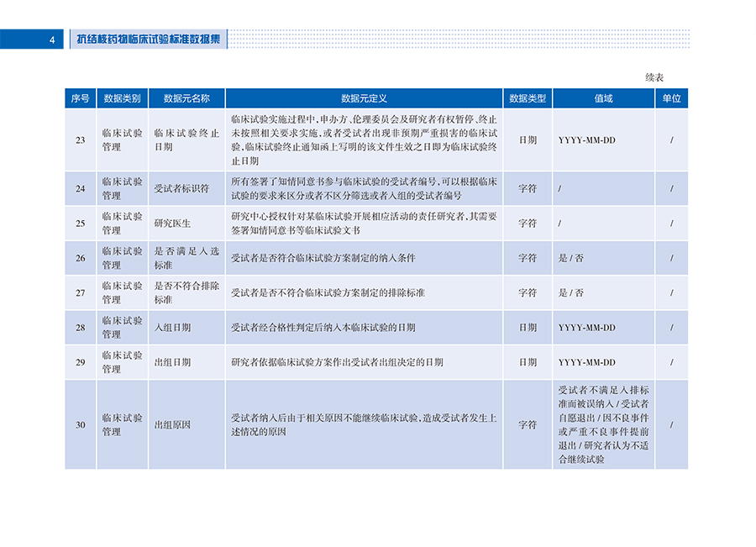756x547 pixels.
Task: Click the 临床试验管理 category in row 26
Action: pyautogui.click(x=123, y=259)
